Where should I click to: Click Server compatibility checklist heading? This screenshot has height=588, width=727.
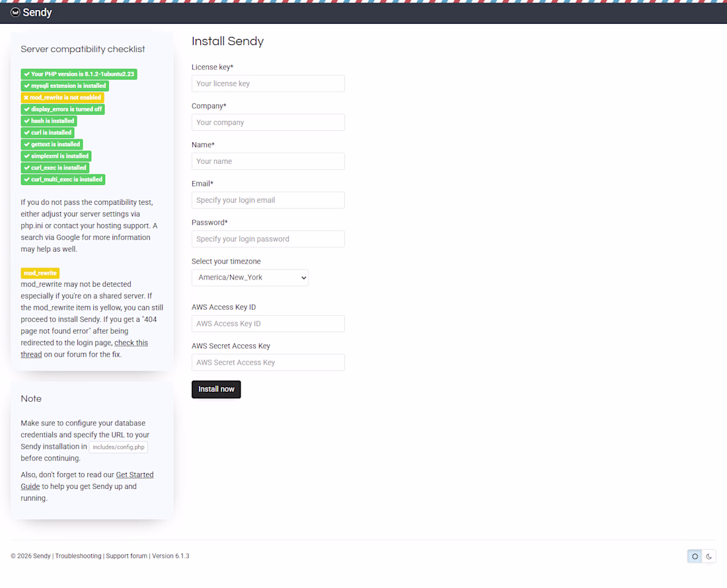[x=83, y=49]
